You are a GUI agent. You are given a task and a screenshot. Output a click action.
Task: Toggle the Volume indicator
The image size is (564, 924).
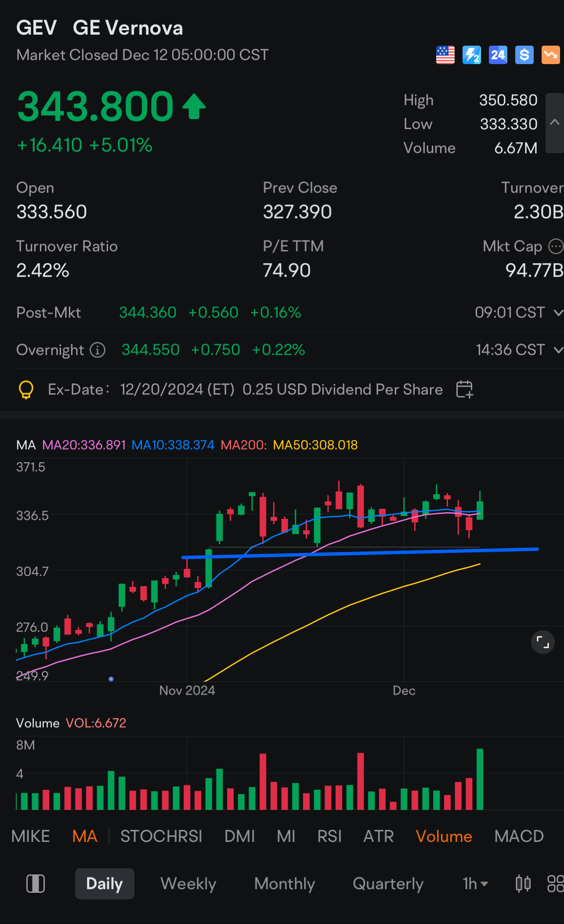pyautogui.click(x=444, y=836)
